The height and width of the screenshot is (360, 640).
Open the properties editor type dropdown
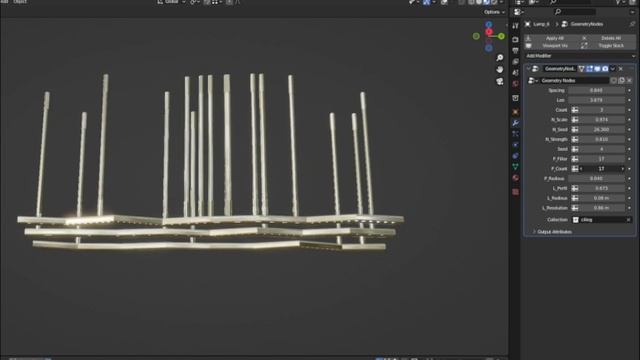(x=519, y=12)
